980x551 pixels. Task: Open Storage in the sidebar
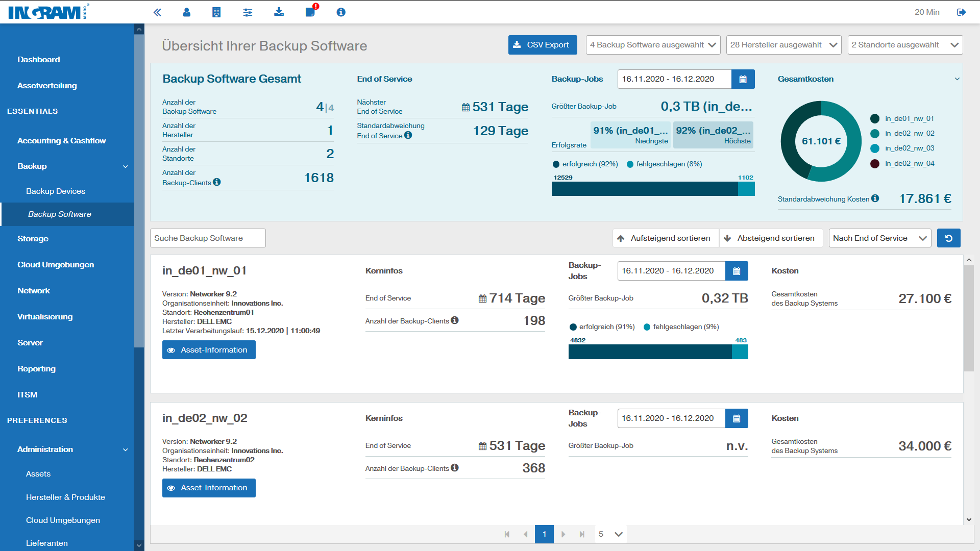click(33, 239)
